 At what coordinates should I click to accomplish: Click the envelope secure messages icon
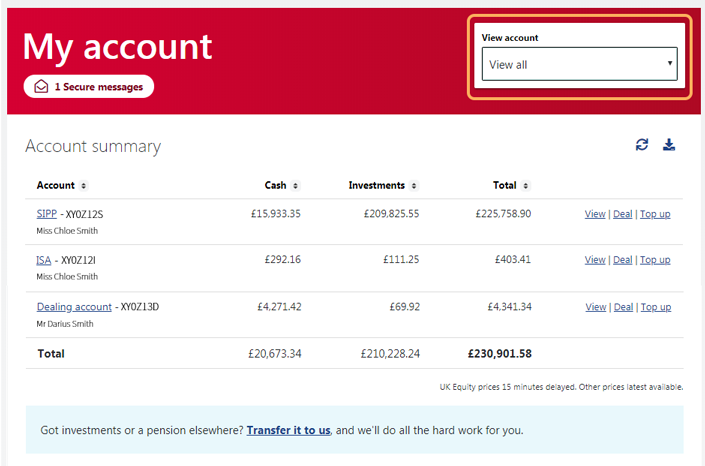[x=41, y=87]
